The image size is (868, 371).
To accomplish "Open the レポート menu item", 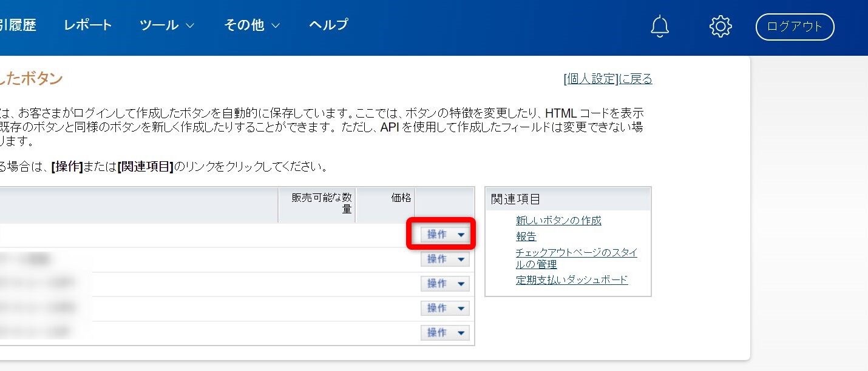I will pyautogui.click(x=88, y=25).
